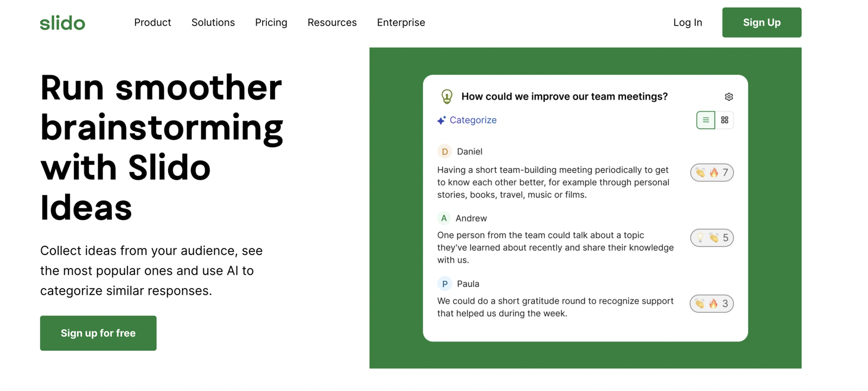Click Sign up for free button

pos(98,333)
